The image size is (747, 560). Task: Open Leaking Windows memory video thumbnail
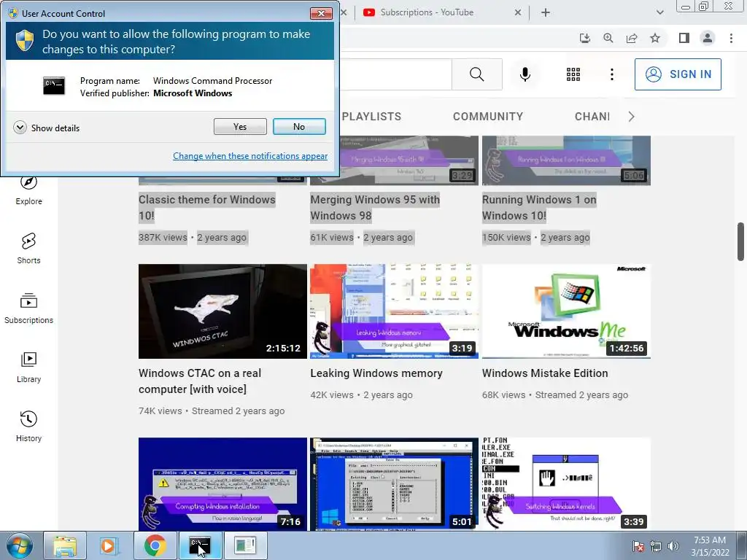click(394, 311)
